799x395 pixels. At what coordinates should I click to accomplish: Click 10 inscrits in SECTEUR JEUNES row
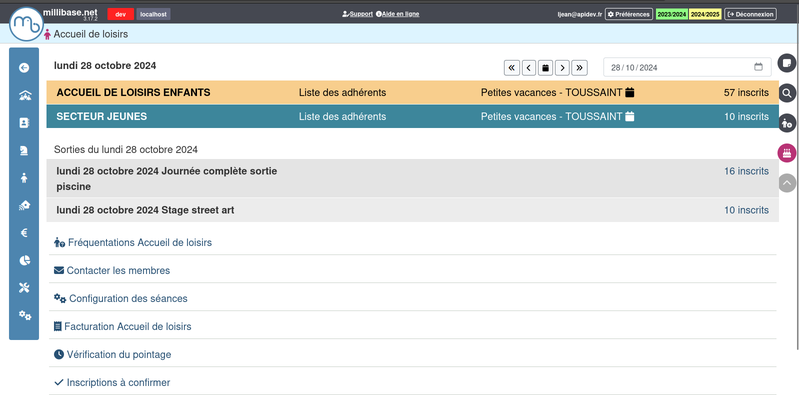pos(747,116)
